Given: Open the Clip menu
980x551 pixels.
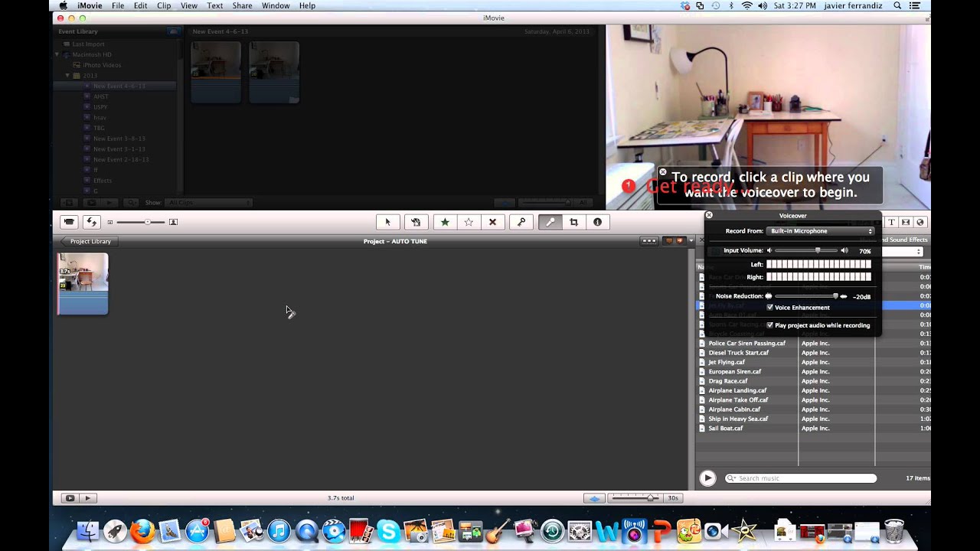Looking at the screenshot, I should click(164, 5).
